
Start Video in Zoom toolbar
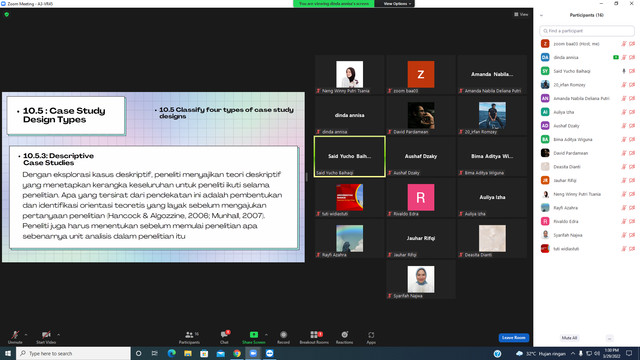pyautogui.click(x=46, y=337)
